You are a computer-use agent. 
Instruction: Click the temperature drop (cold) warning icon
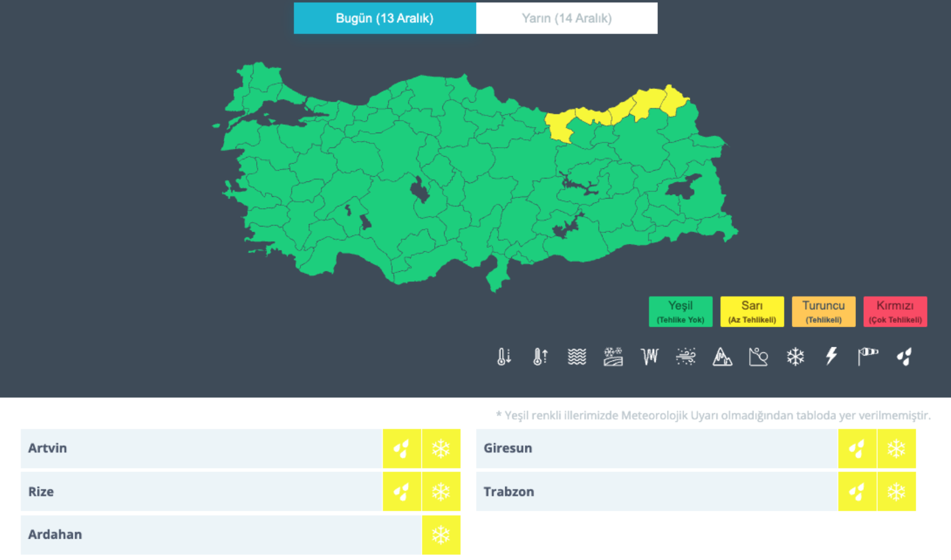[504, 356]
